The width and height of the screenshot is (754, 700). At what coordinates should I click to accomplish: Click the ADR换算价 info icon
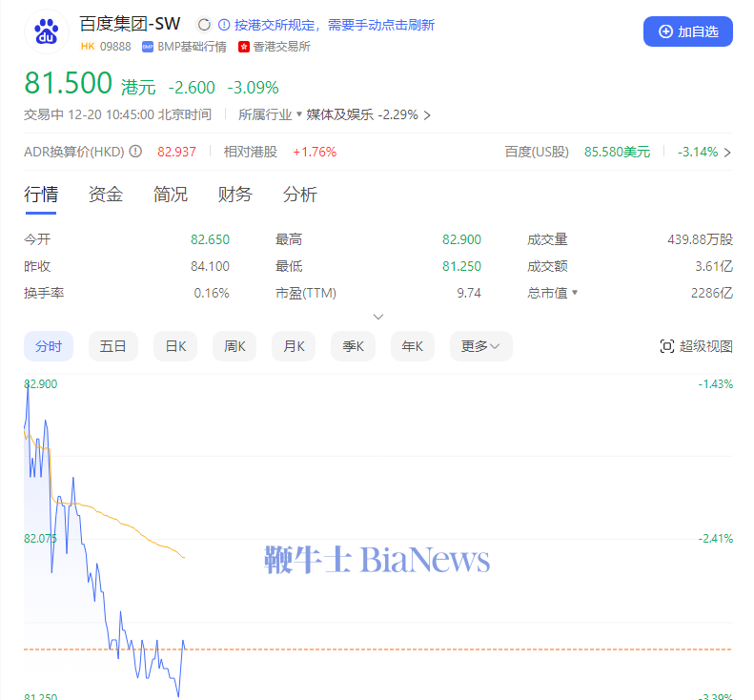click(x=135, y=152)
